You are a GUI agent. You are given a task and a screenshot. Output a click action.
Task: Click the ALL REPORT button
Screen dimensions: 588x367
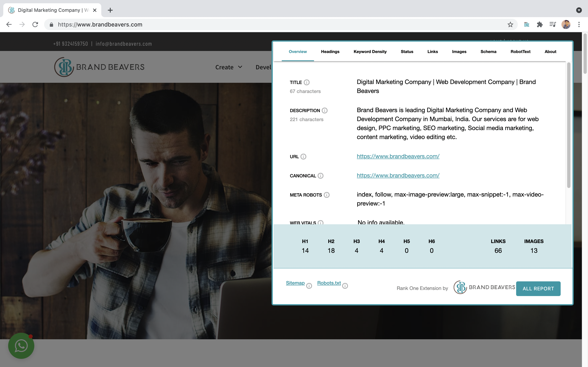click(x=538, y=289)
